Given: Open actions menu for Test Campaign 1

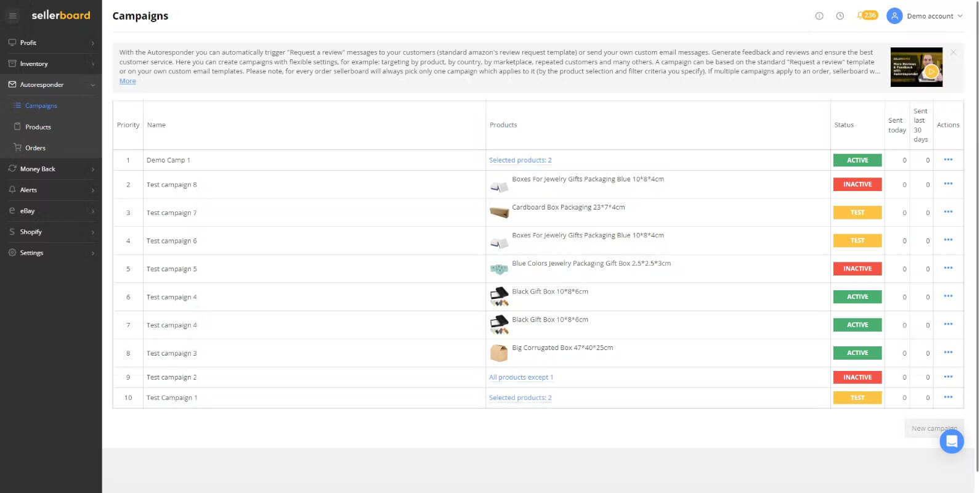Looking at the screenshot, I should tap(948, 397).
